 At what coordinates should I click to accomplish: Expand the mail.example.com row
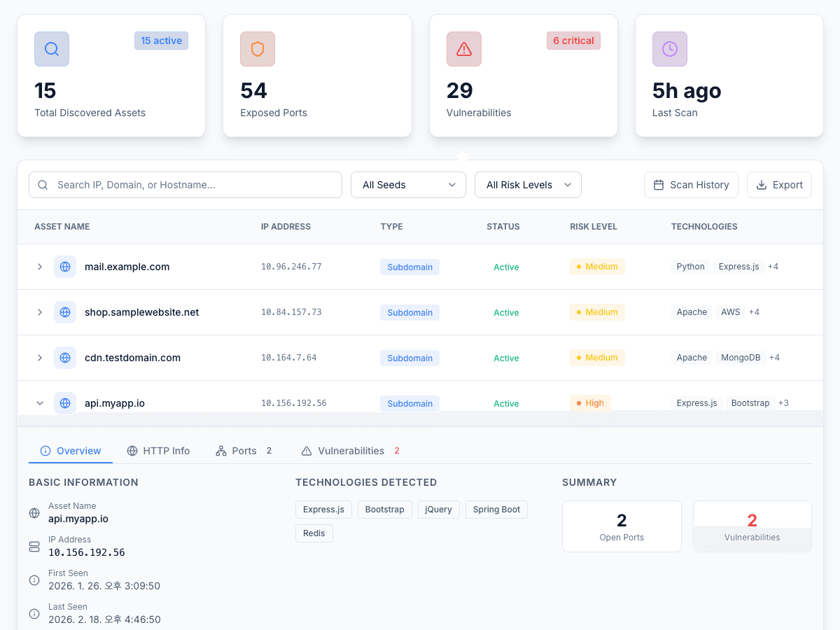[40, 267]
